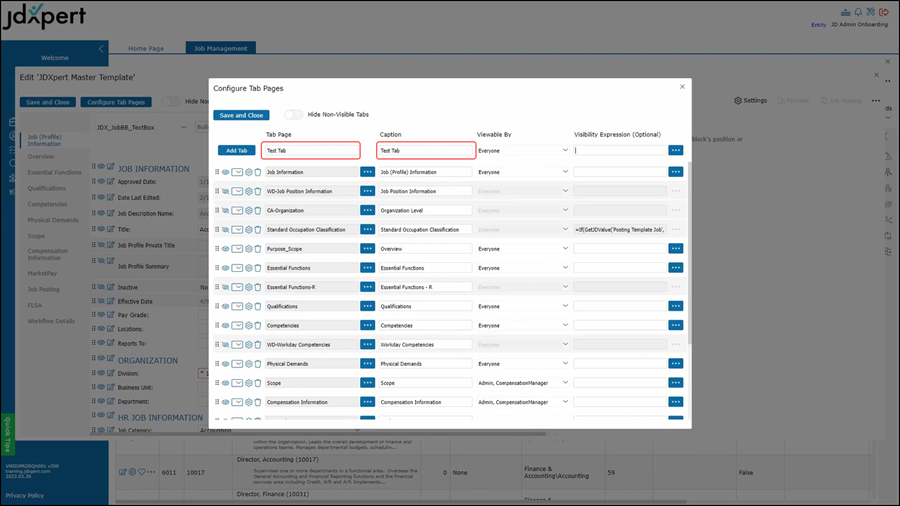This screenshot has height=506, width=900.
Task: Open ellipsis next to Job Information tab page
Action: (367, 172)
